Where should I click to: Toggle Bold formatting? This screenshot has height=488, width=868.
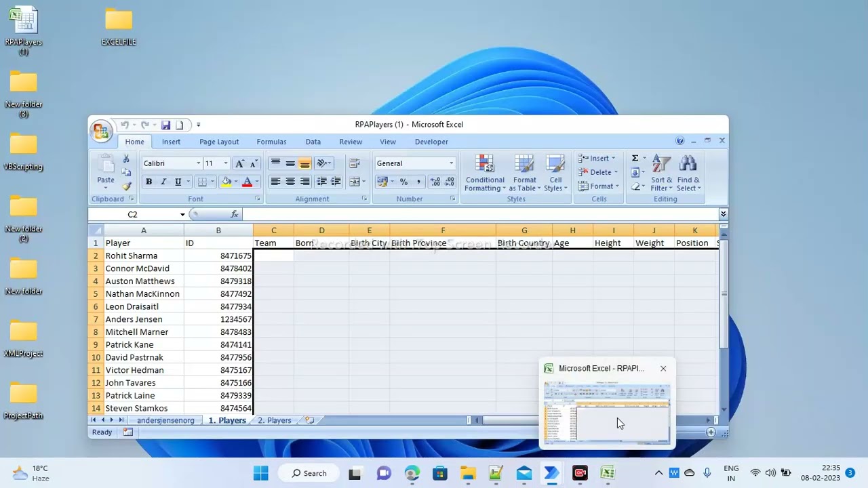pyautogui.click(x=149, y=182)
